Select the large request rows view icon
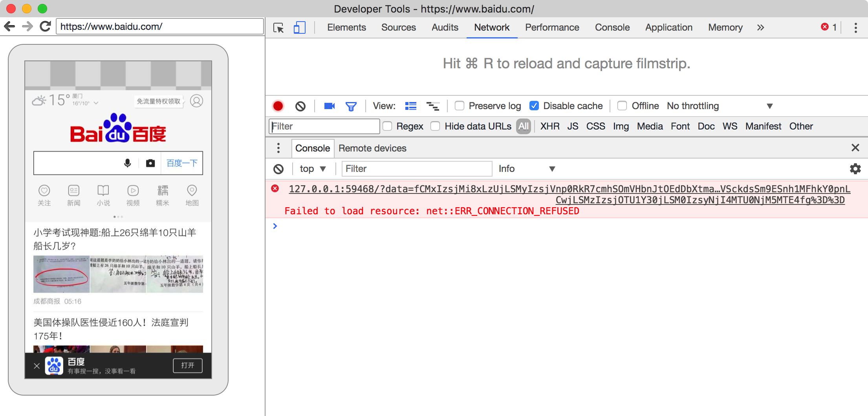Image resolution: width=868 pixels, height=416 pixels. [x=411, y=106]
